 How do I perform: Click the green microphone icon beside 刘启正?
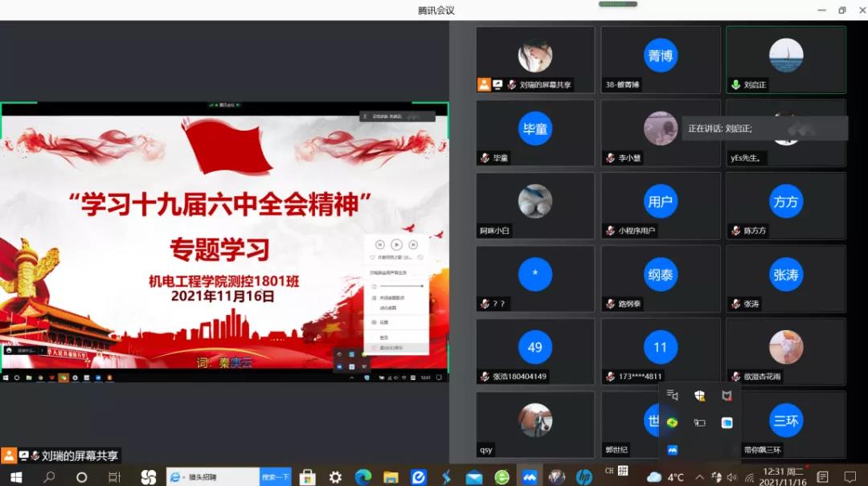(x=735, y=84)
